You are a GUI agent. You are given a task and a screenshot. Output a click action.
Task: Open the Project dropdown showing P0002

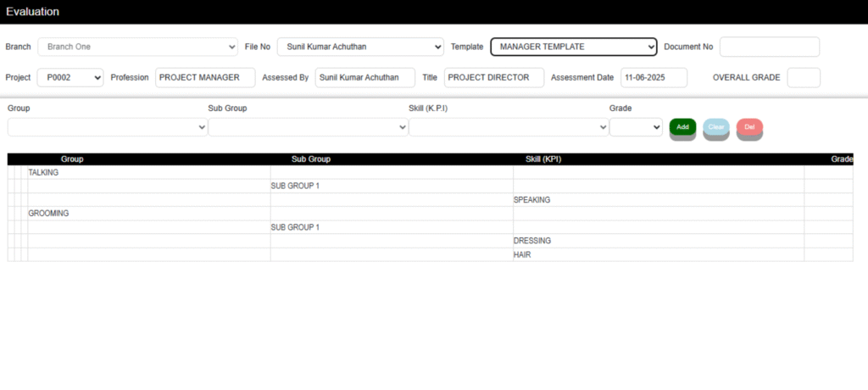(x=70, y=77)
